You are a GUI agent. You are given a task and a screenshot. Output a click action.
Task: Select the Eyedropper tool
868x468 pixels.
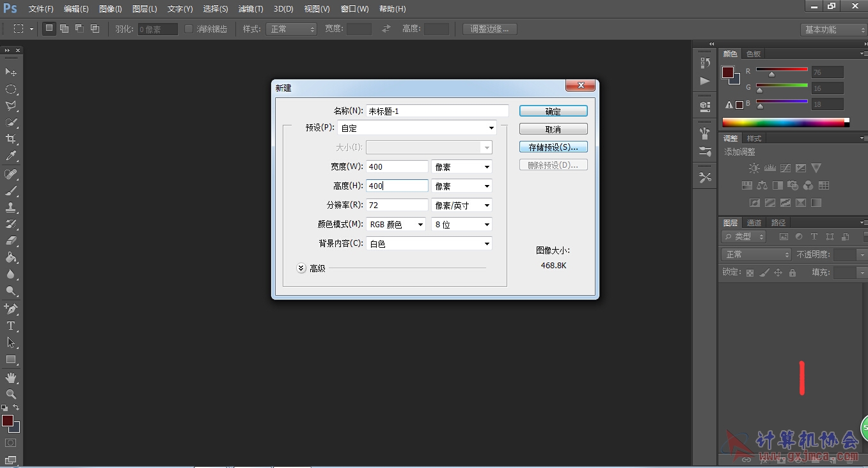[11, 156]
